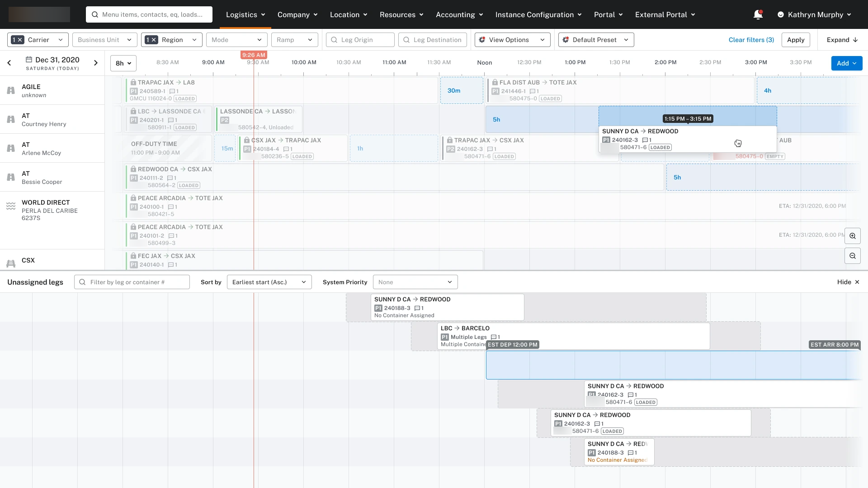Click the Apply button
Image resolution: width=868 pixels, height=488 pixels.
click(x=796, y=40)
